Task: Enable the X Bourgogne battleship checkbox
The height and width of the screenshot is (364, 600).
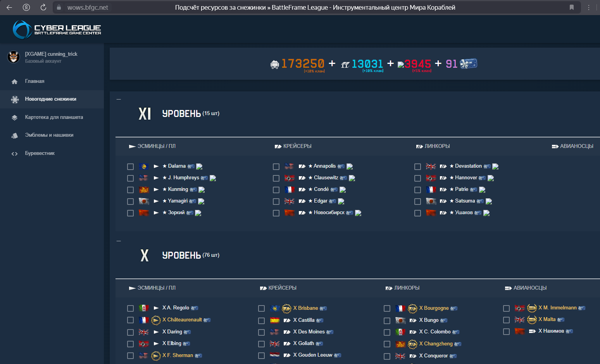Action: tap(387, 308)
